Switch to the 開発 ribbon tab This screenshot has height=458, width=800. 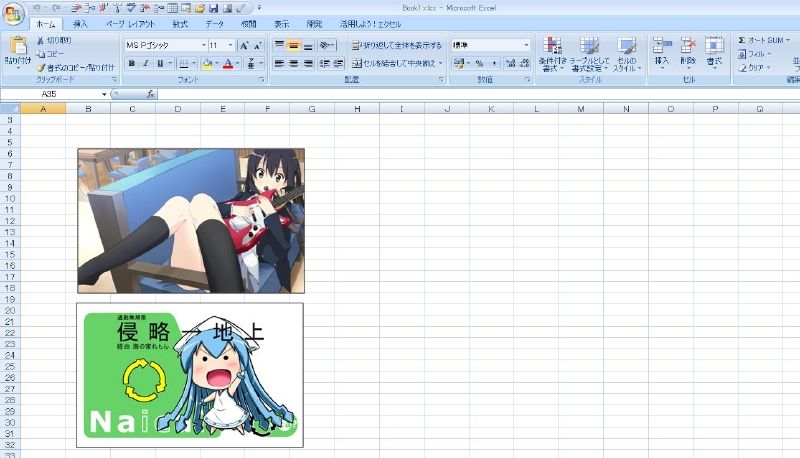(x=314, y=24)
